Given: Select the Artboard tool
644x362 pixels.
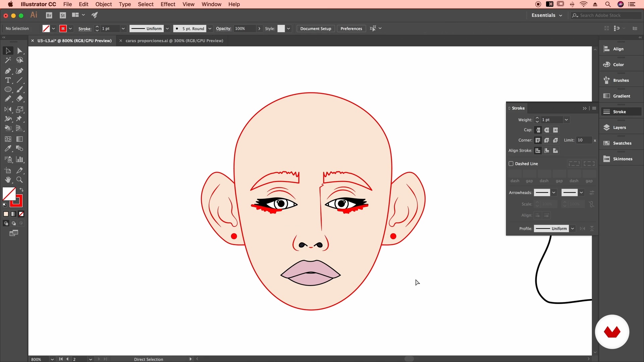Looking at the screenshot, I should click(8, 171).
